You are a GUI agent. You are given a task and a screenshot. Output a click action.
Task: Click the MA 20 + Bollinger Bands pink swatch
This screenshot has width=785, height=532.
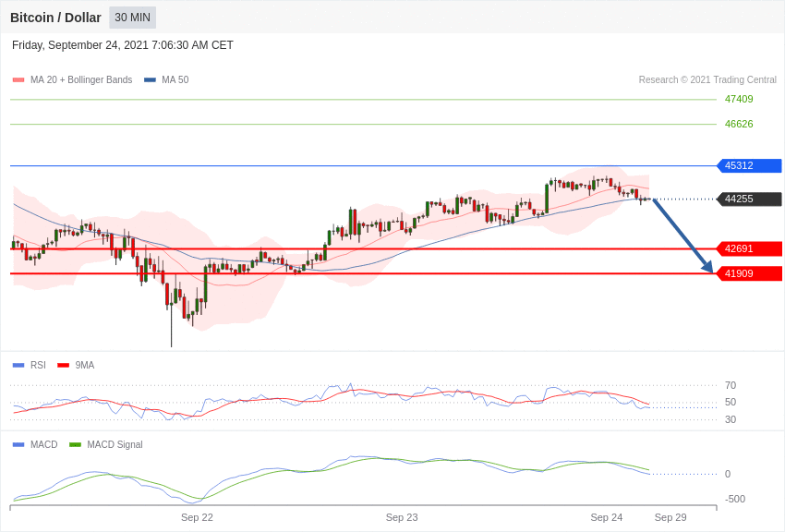(18, 80)
